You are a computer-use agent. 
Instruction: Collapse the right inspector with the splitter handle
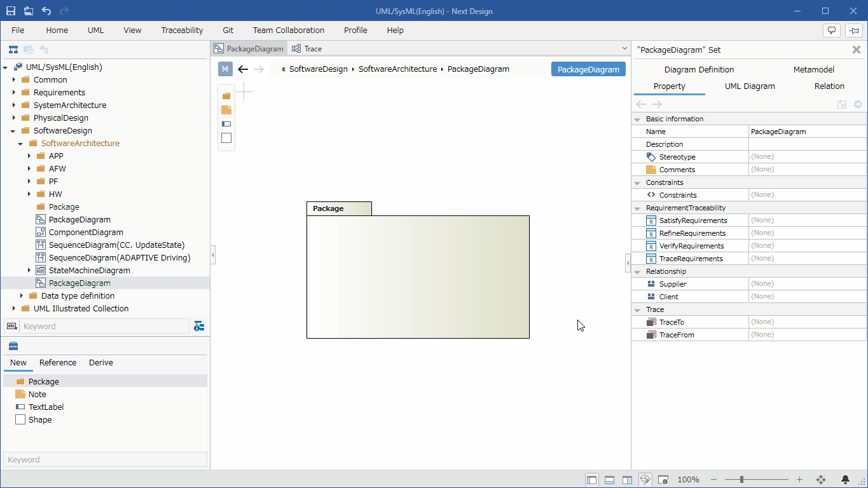click(628, 262)
